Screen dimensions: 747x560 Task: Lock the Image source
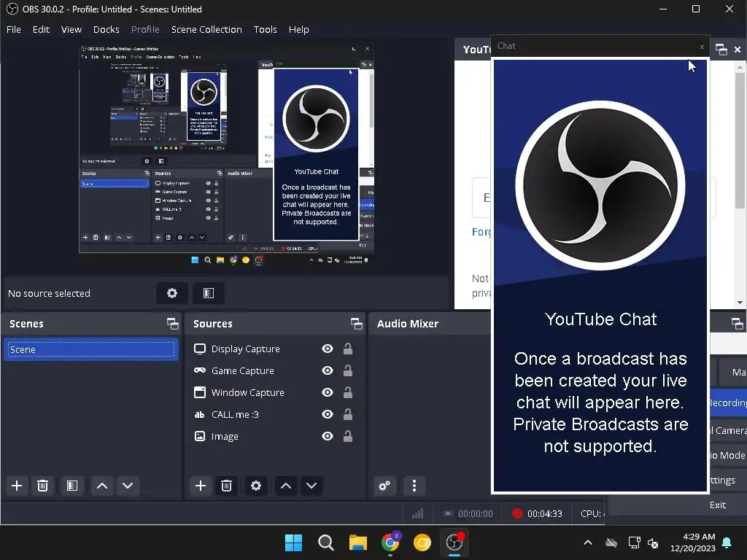[348, 436]
